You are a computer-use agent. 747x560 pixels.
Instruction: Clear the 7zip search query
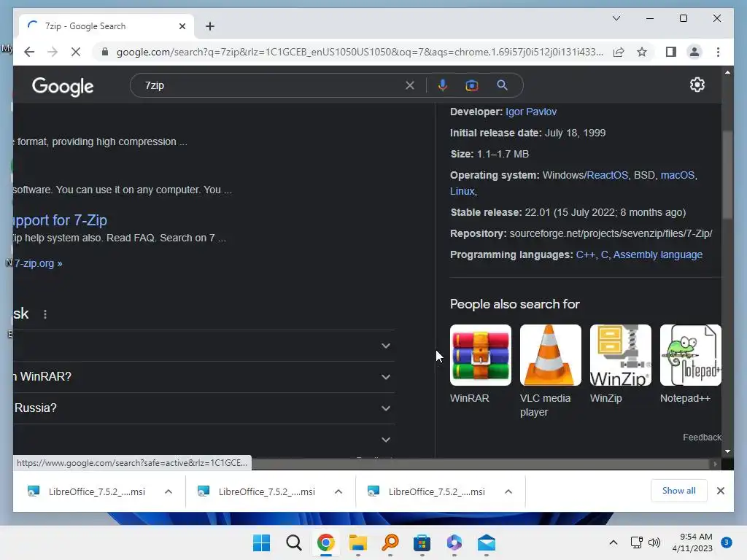click(410, 86)
